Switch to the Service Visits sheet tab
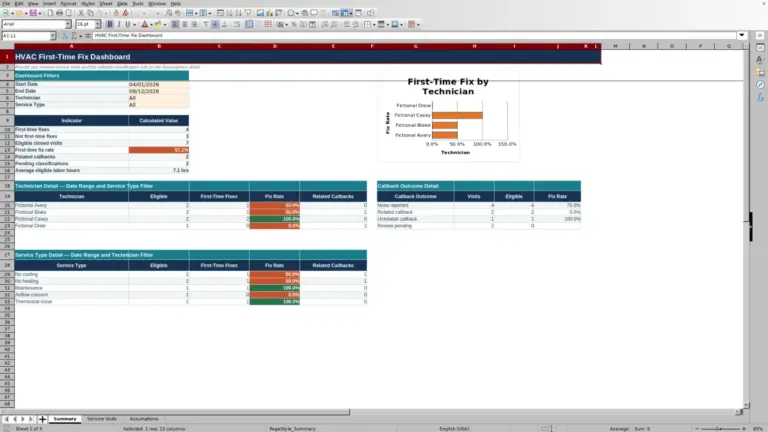Screen dimensions: 768x432 (x=102, y=419)
